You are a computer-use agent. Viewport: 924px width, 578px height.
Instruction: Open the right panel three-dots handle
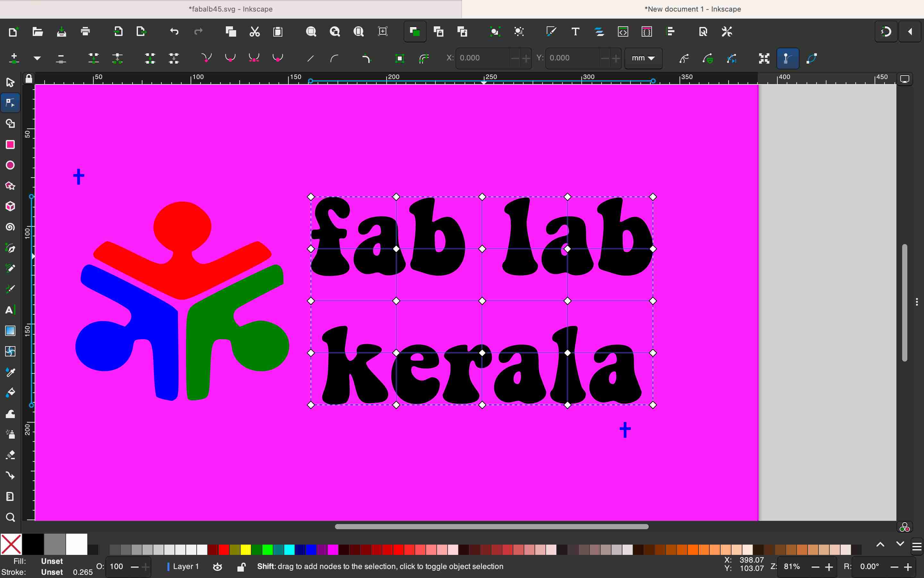[x=917, y=302]
